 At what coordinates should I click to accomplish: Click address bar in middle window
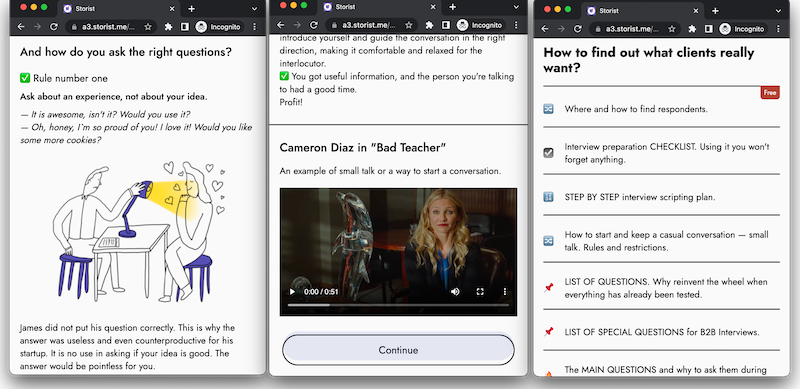(x=371, y=25)
